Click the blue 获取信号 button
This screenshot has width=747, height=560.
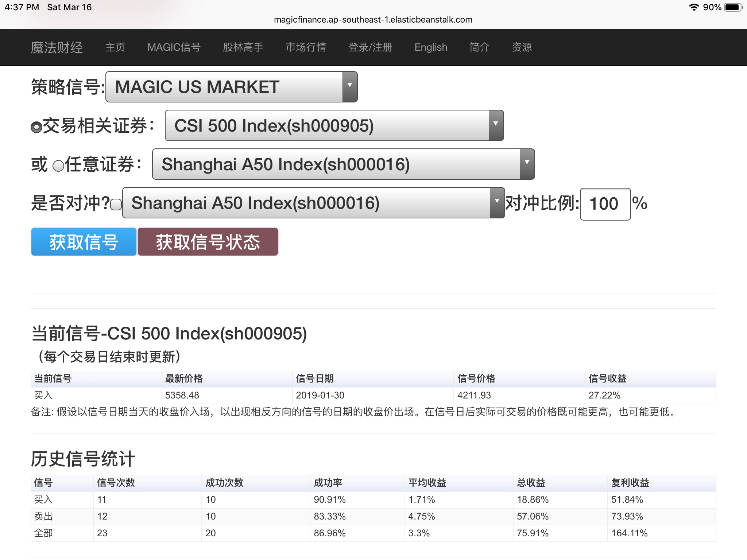click(84, 242)
